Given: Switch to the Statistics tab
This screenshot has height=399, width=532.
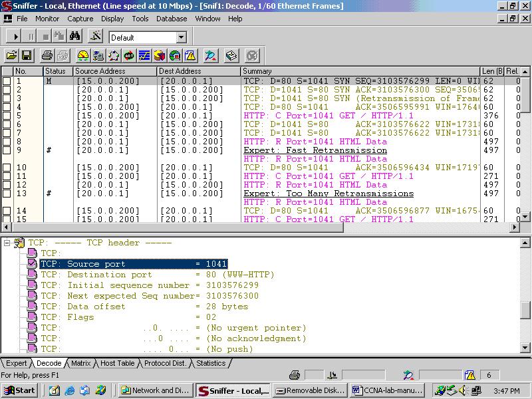Looking at the screenshot, I should tap(211, 363).
